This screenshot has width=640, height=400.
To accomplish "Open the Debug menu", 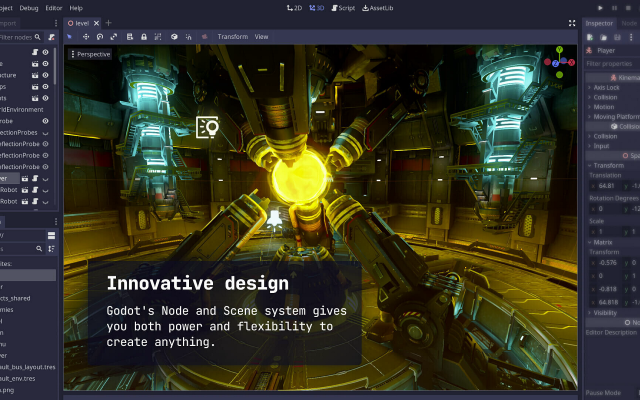I will click(29, 8).
